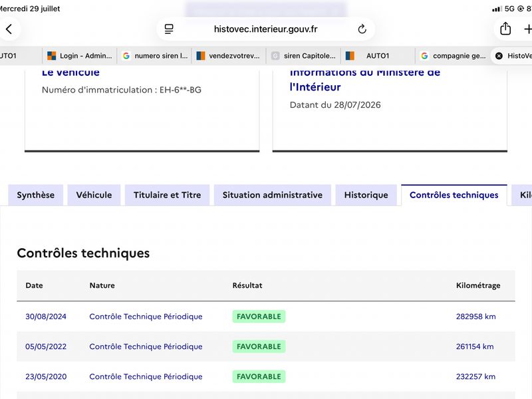Switch to vendezvotrev... browser tab

click(x=228, y=56)
